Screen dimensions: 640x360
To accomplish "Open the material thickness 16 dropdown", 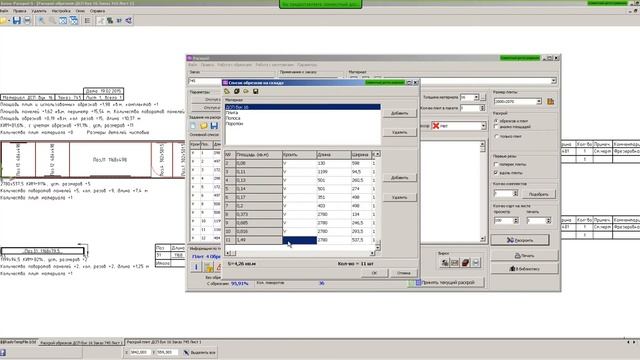I will pos(476,97).
